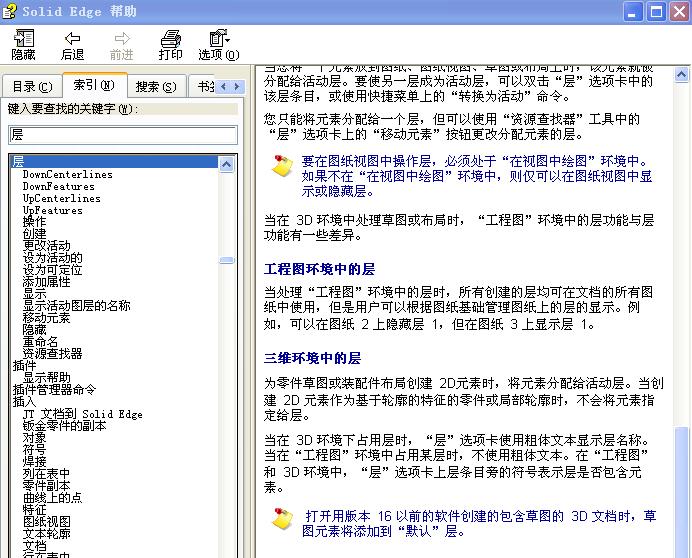692x558 pixels.
Task: Select the 索引 (Index) tab
Action: pos(94,85)
